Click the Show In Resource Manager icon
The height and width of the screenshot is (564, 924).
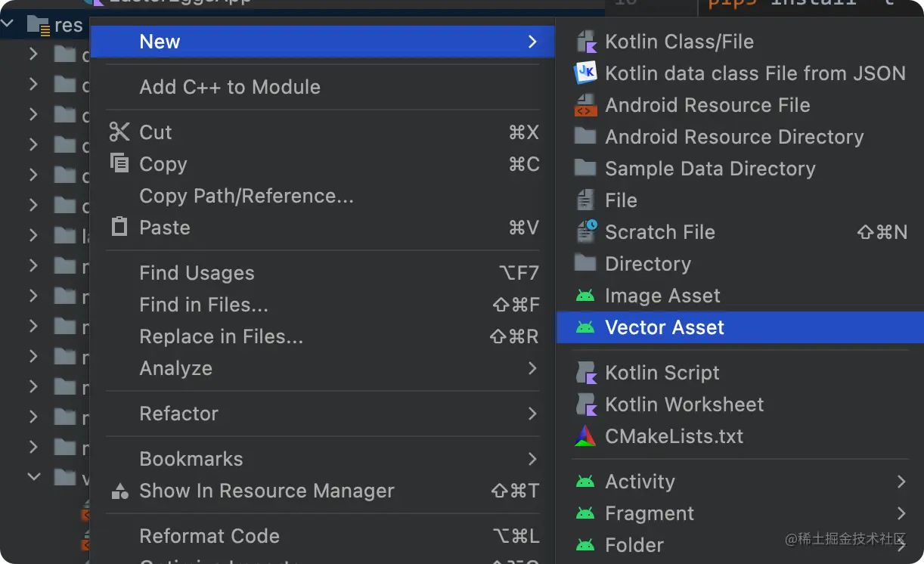(x=119, y=491)
